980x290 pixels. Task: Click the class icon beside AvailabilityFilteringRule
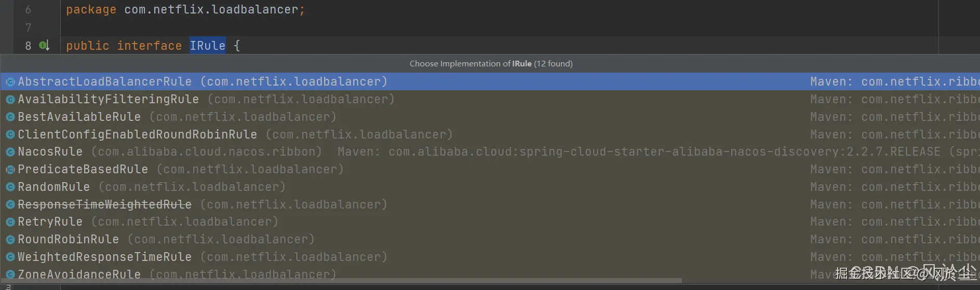click(x=10, y=100)
